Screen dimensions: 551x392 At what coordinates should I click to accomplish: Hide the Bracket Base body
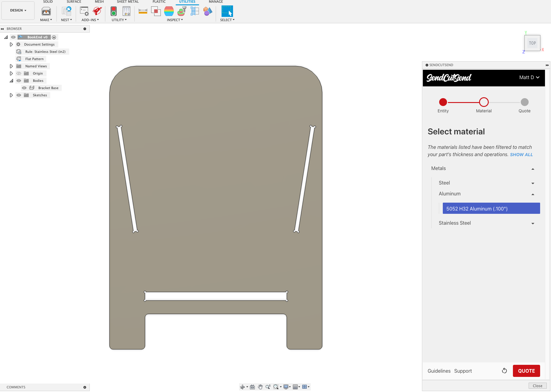pyautogui.click(x=24, y=88)
